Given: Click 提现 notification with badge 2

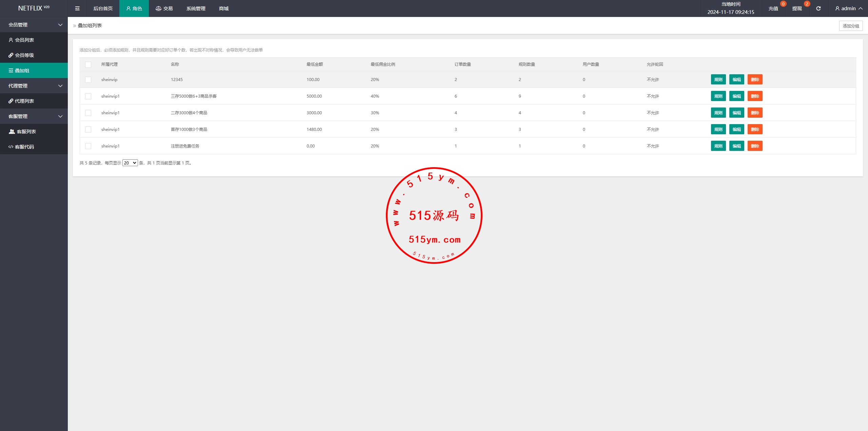Looking at the screenshot, I should [797, 8].
